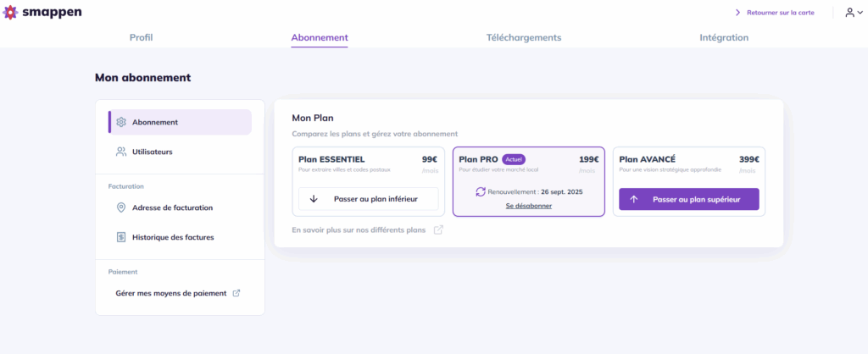Click the external link icon after plans info
This screenshot has width=868, height=354.
pyautogui.click(x=438, y=230)
